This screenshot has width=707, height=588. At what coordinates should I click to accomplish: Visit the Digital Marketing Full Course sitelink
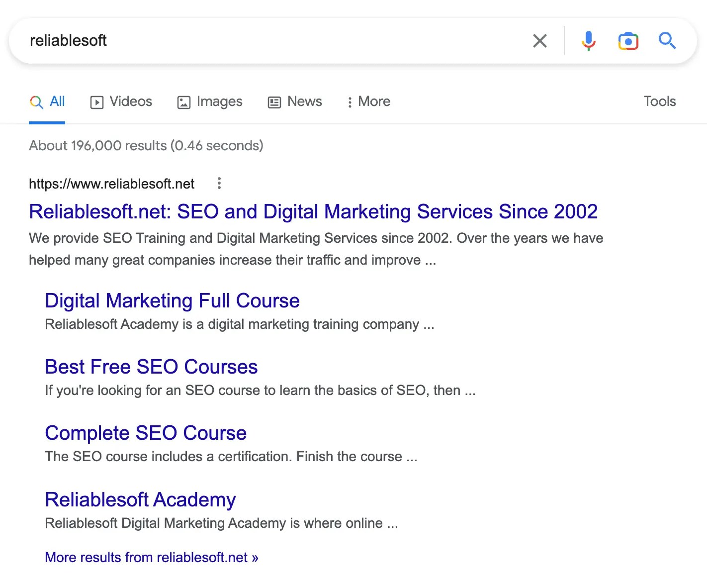coord(172,300)
